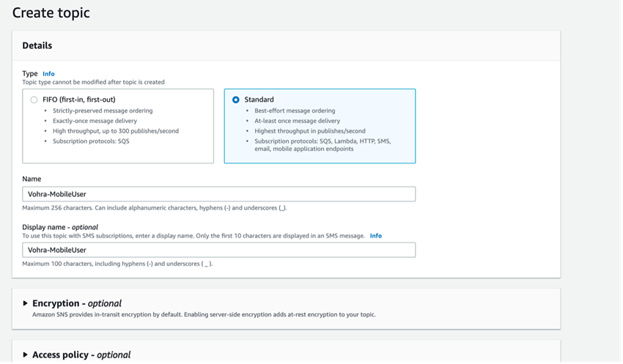Click the 'Access policy - optional' heading text

pyautogui.click(x=81, y=354)
